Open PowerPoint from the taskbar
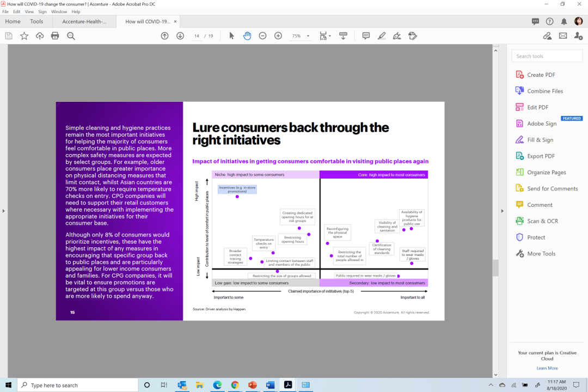588x392 pixels. pos(252,385)
